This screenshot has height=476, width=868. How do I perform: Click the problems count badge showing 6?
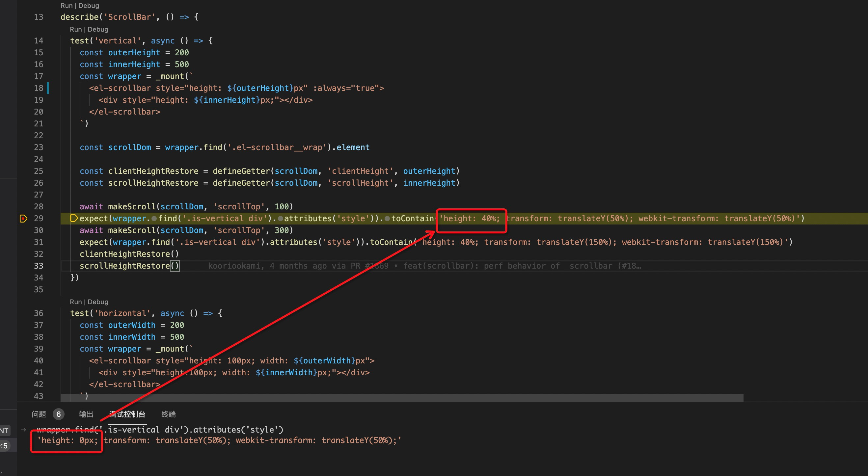[59, 414]
